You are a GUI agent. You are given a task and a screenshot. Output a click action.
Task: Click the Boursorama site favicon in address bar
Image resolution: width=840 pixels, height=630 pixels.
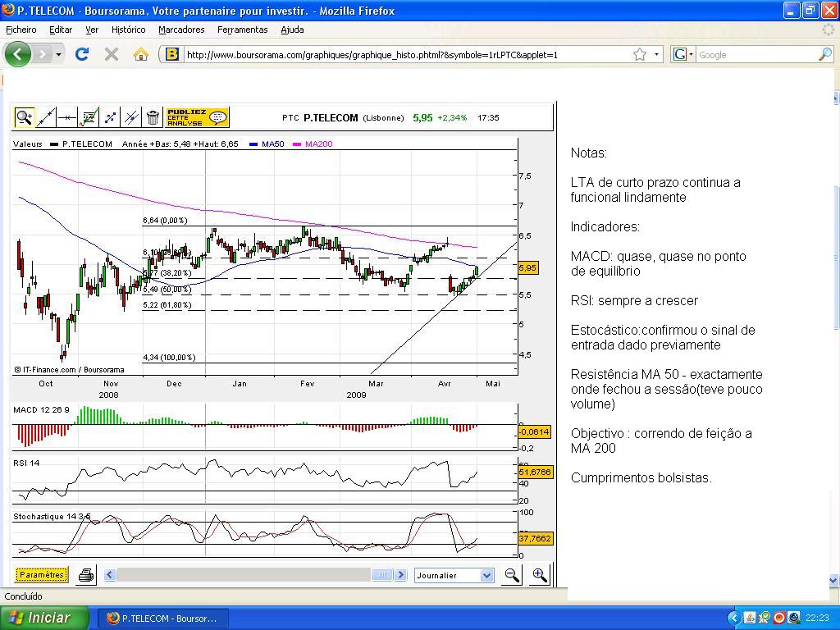pos(171,54)
